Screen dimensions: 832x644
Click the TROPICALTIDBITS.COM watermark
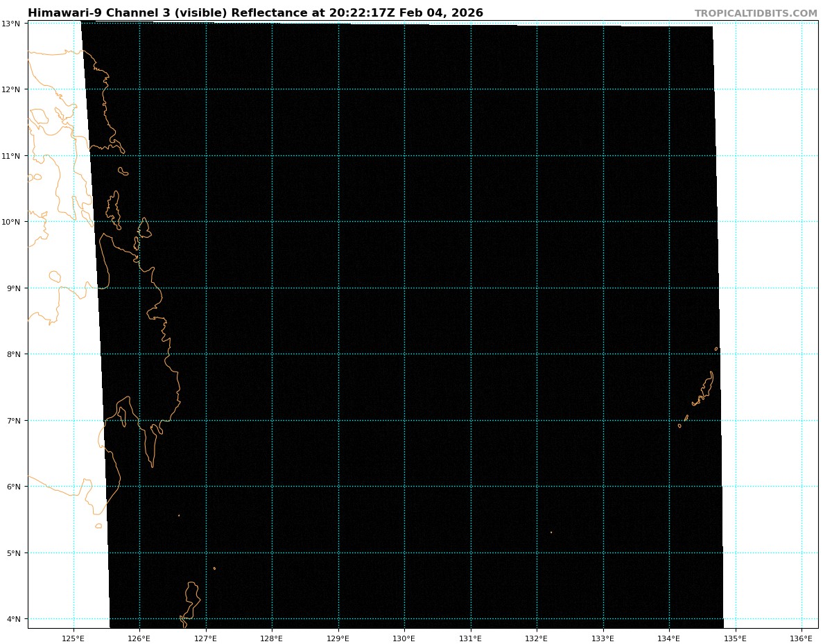click(756, 14)
